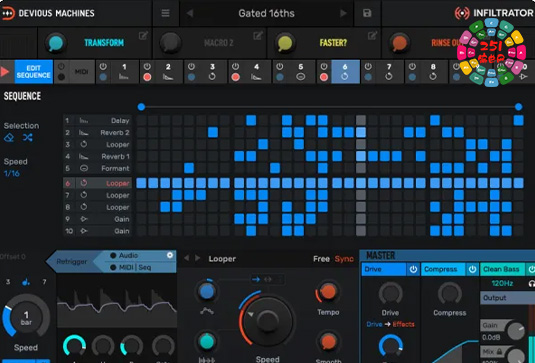Save preset with the floppy disk icon
Screen dimensions: 535x363
click(367, 13)
